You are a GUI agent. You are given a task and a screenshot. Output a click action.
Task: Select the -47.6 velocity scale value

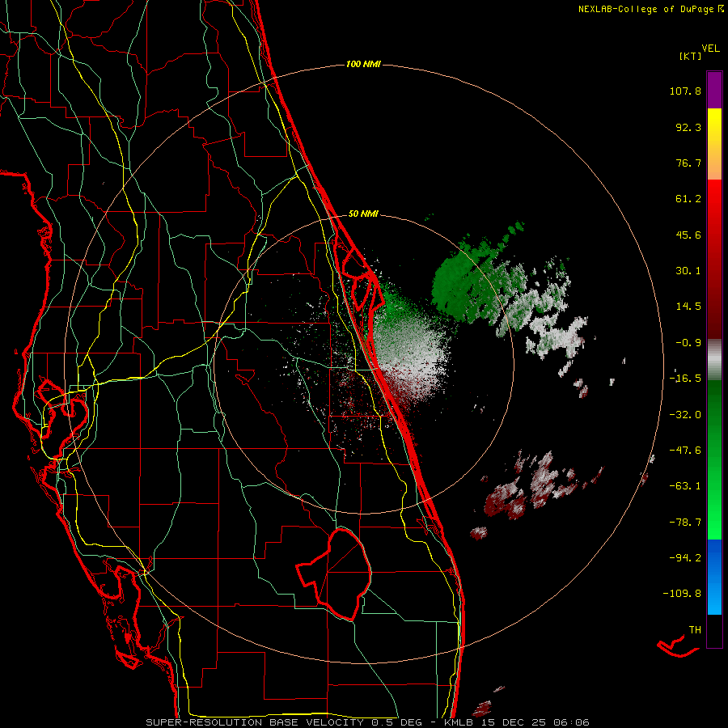point(685,451)
